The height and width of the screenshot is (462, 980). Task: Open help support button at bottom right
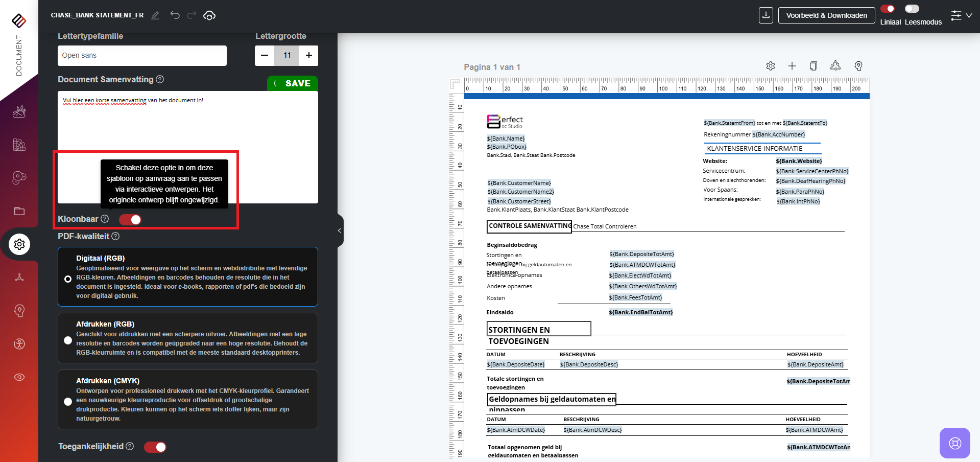click(954, 443)
